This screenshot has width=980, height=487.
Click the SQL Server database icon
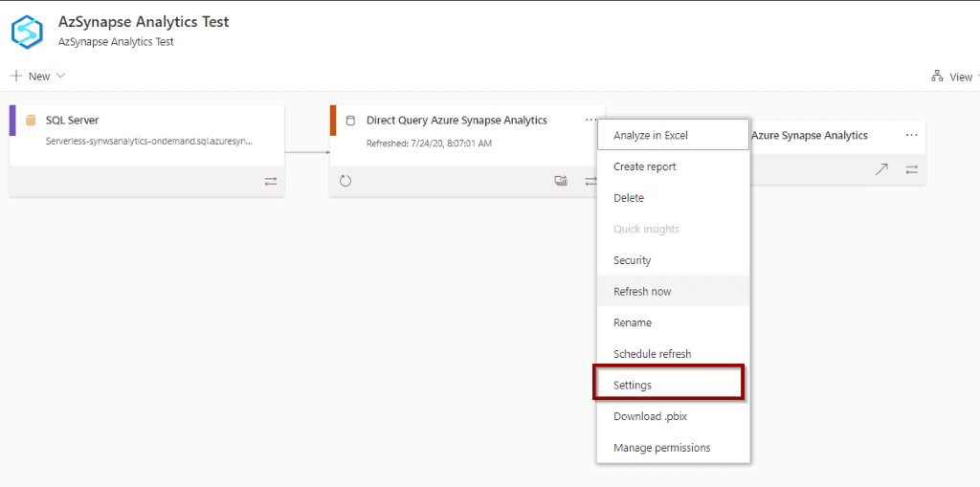point(31,120)
